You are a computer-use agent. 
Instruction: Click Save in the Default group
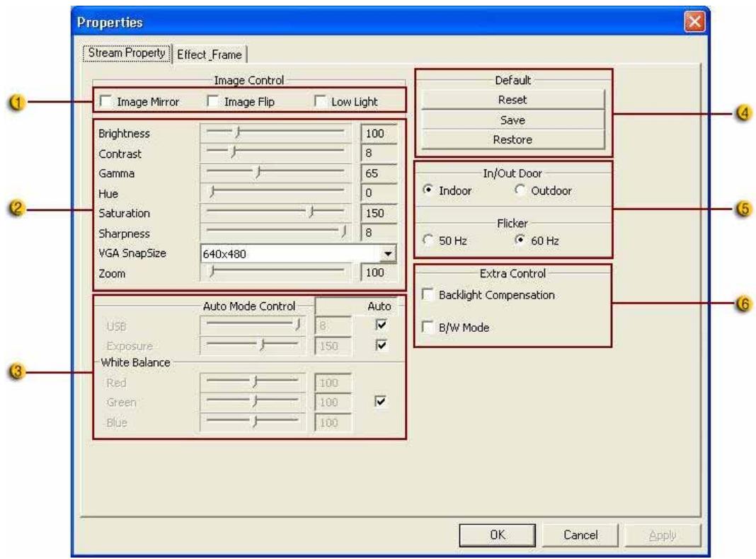pyautogui.click(x=512, y=120)
